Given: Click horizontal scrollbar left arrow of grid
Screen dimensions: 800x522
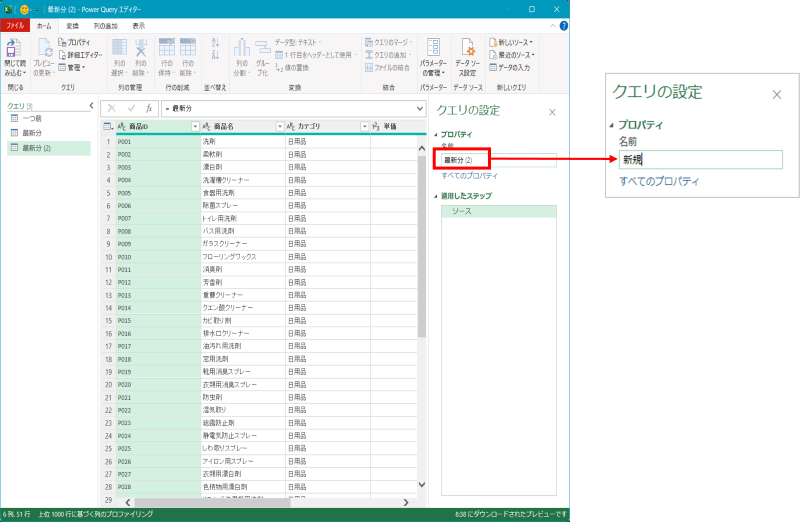Looking at the screenshot, I should 128,503.
